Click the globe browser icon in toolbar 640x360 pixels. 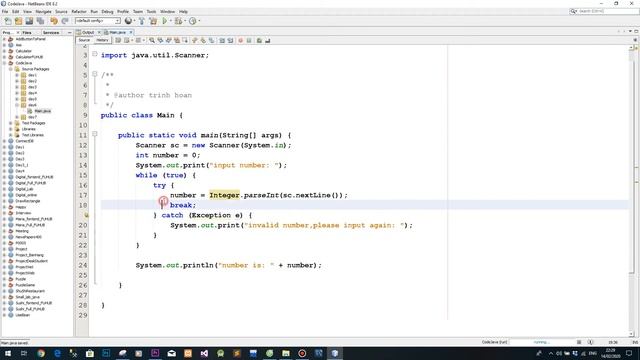point(128,21)
